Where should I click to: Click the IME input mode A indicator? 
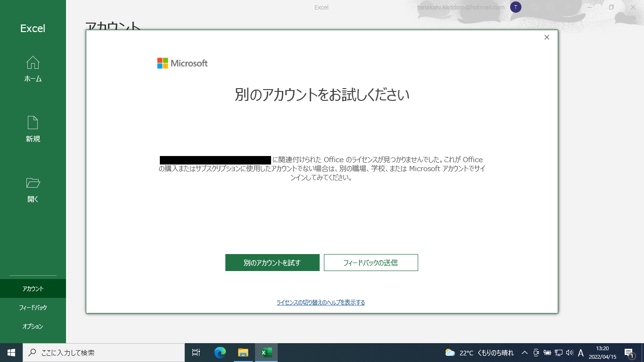click(x=581, y=353)
